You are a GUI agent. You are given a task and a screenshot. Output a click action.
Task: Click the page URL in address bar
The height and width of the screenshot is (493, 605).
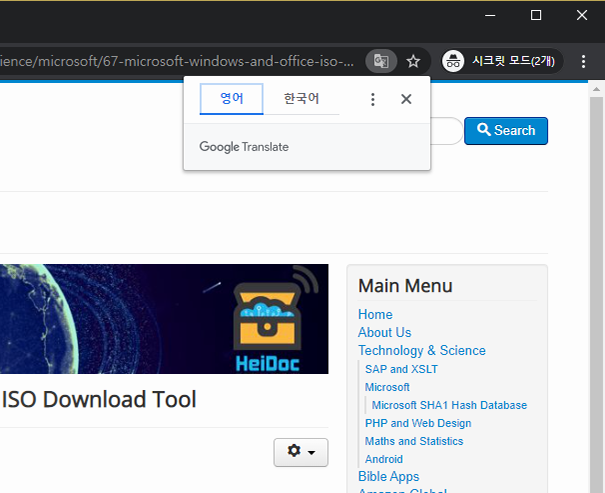pyautogui.click(x=177, y=61)
